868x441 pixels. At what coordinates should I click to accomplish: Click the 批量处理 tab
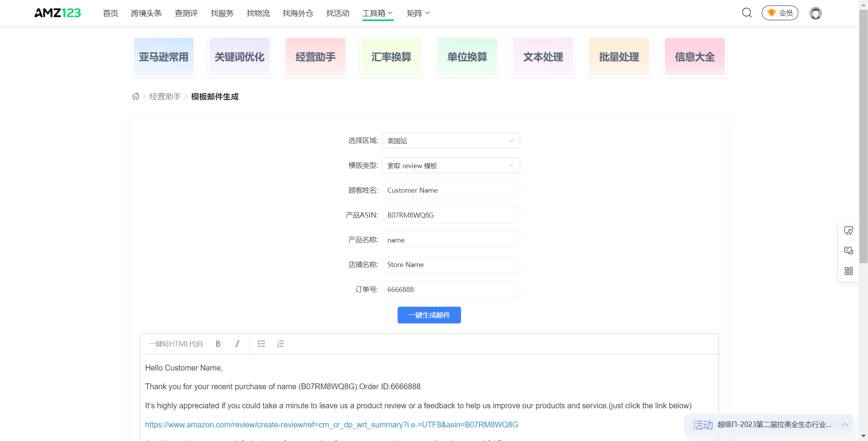[x=618, y=57]
